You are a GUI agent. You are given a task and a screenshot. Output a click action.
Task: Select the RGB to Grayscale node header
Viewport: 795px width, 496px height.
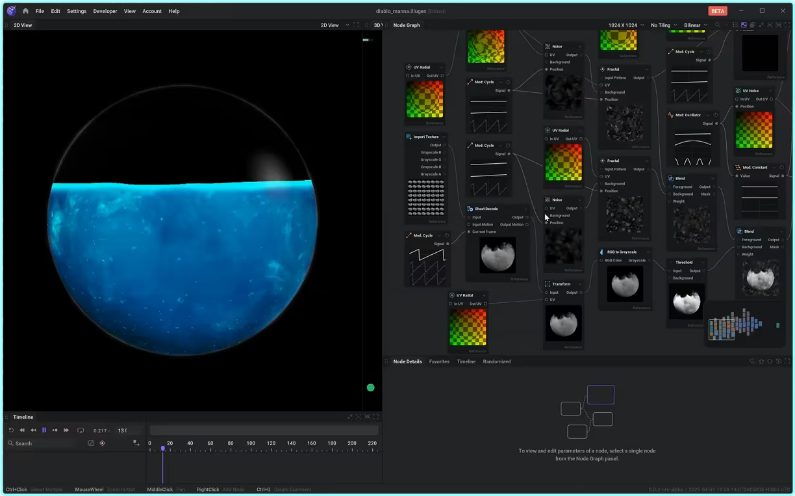(x=625, y=252)
